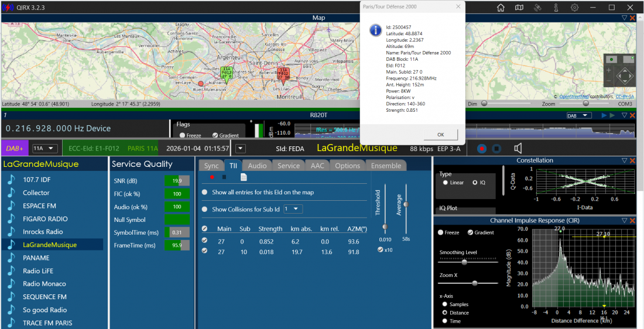Switch to the Options tab
The height and width of the screenshot is (329, 644).
347,166
